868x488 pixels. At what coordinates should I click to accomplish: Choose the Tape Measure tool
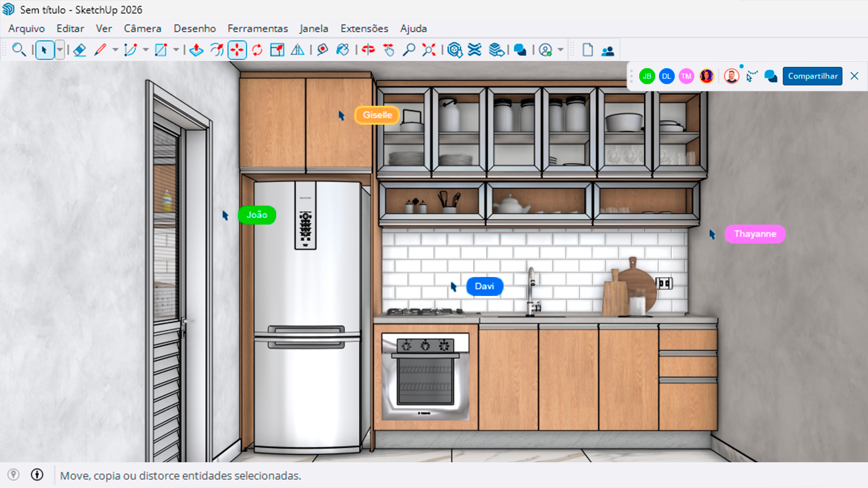point(322,50)
